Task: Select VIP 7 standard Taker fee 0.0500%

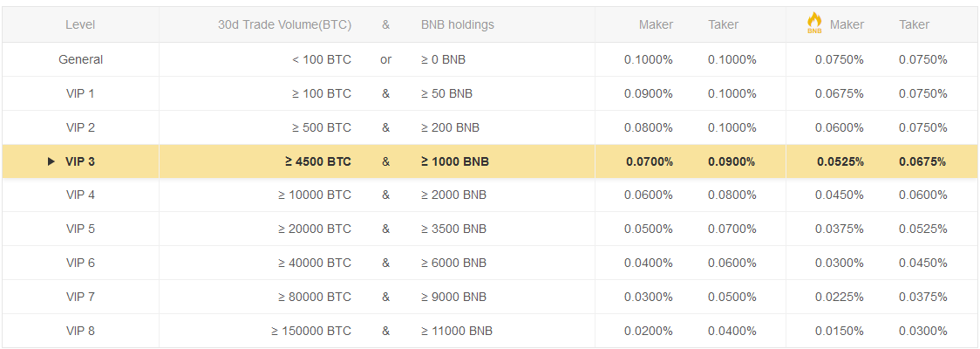Action: point(732,297)
